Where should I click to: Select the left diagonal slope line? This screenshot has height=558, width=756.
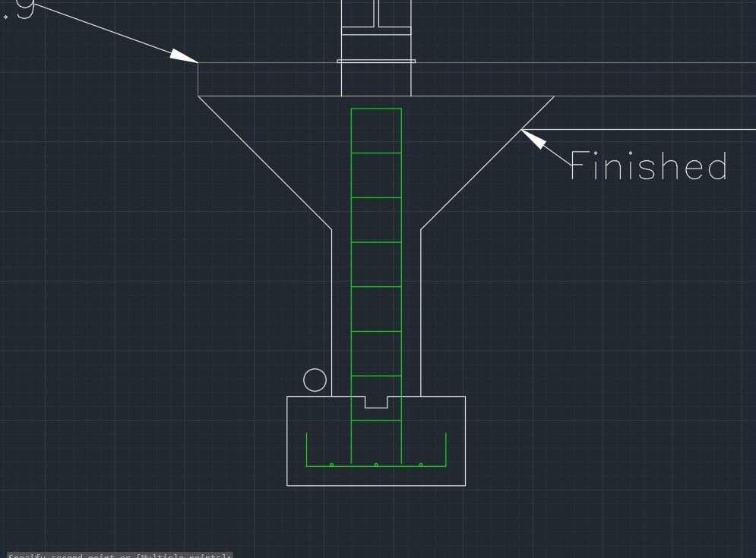pyautogui.click(x=264, y=163)
